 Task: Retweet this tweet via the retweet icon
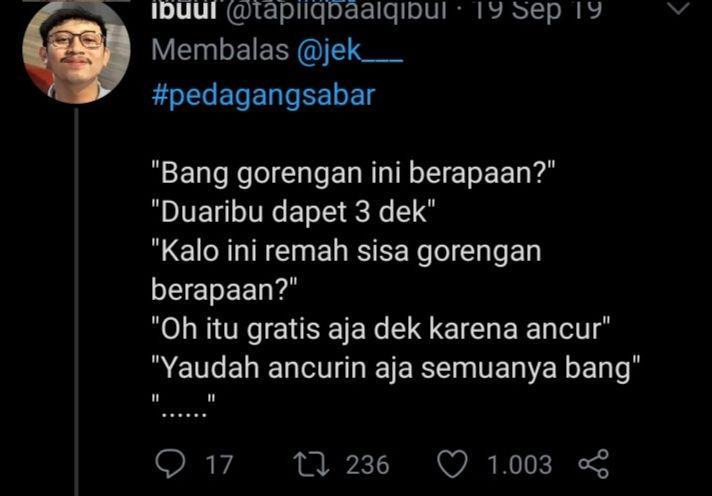coord(312,464)
